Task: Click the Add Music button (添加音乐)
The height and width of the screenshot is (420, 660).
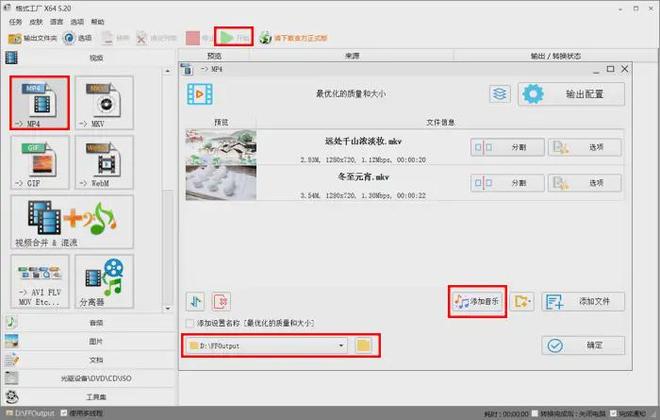Action: [x=477, y=301]
